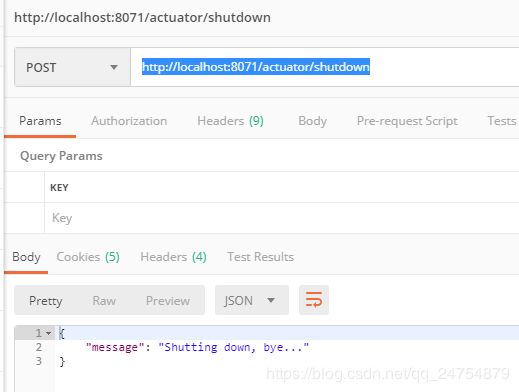Open the Pre-request Script tab
519x392 pixels.
pyautogui.click(x=407, y=121)
